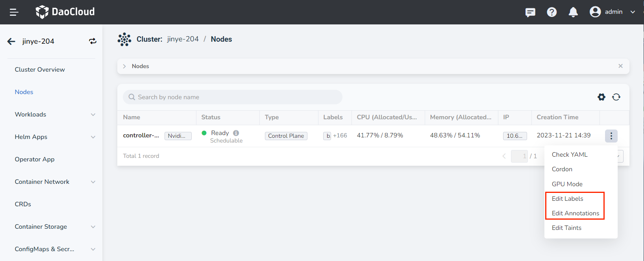
Task: Open Cluster Overview in the sidebar
Action: [x=40, y=70]
